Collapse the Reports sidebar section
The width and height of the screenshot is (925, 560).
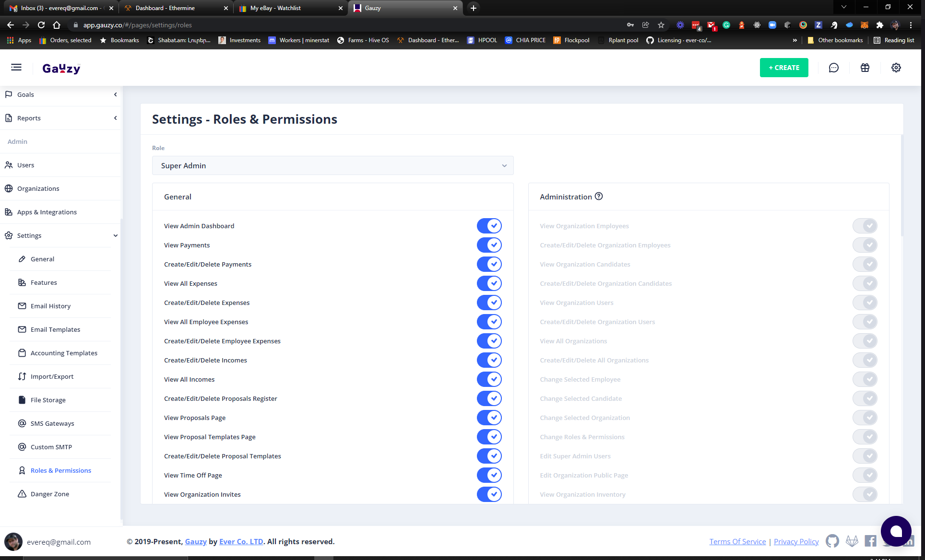(x=115, y=117)
